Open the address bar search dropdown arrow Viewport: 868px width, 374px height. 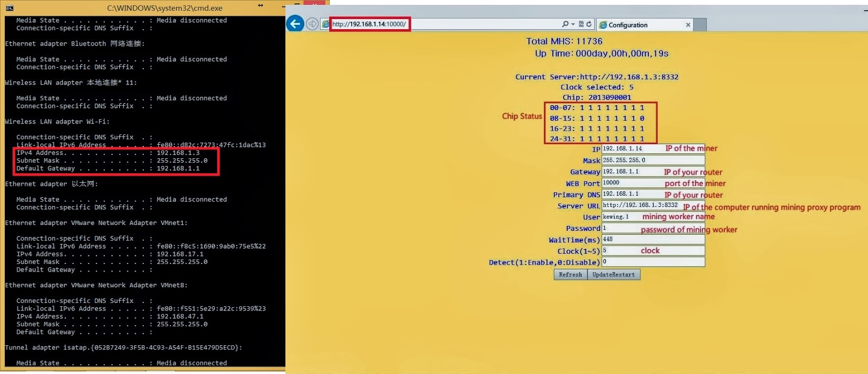[573, 24]
